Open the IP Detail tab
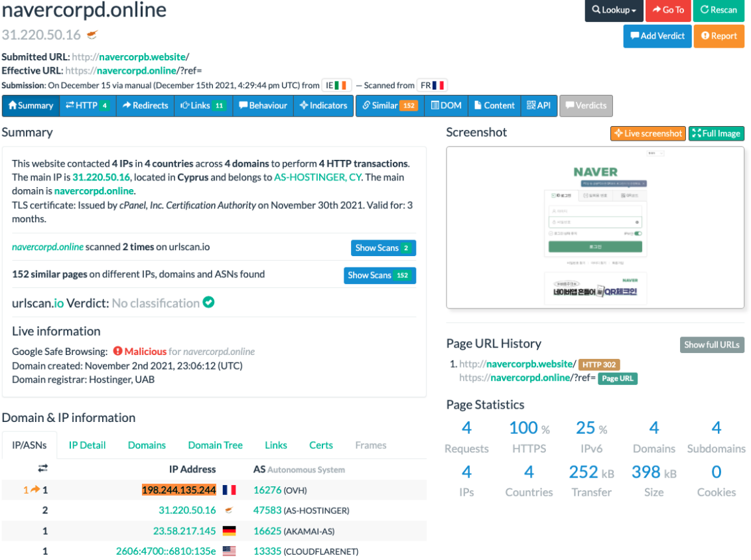Screen dimensions: 751x560 tap(87, 445)
